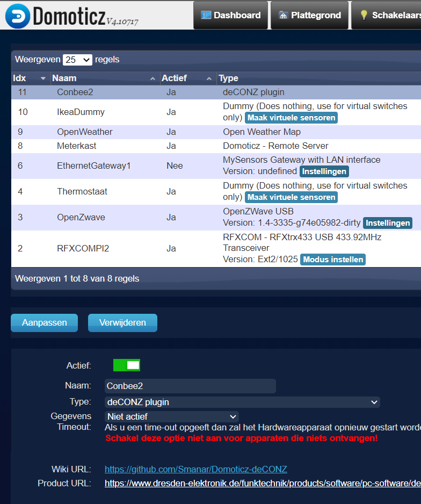Open the Type dropdown deCONZ plugin
421x504 pixels.
click(x=242, y=402)
